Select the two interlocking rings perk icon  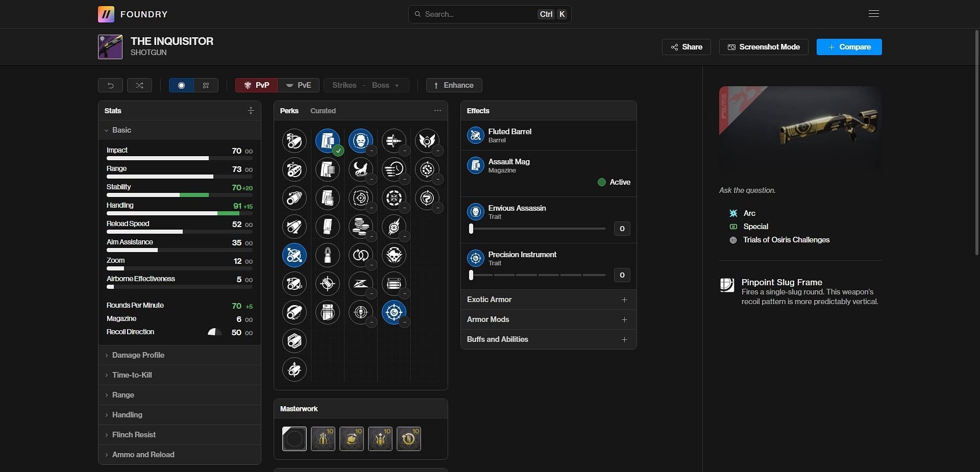361,255
